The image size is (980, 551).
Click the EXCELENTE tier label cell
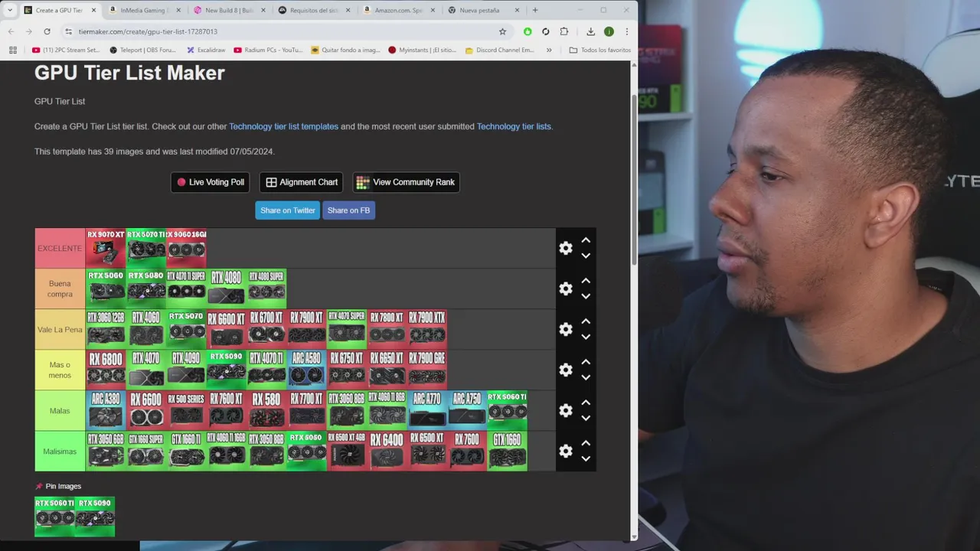(60, 248)
